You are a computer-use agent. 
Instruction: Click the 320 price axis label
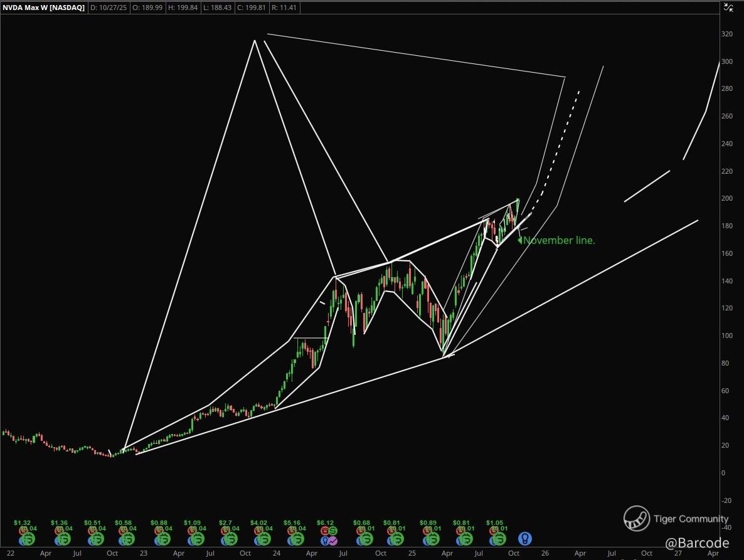[726, 34]
